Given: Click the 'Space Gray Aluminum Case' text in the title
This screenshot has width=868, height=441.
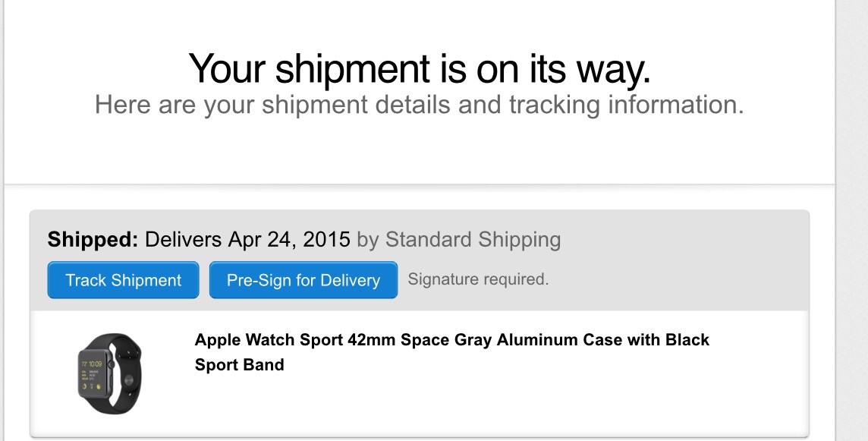Looking at the screenshot, I should click(x=511, y=339).
